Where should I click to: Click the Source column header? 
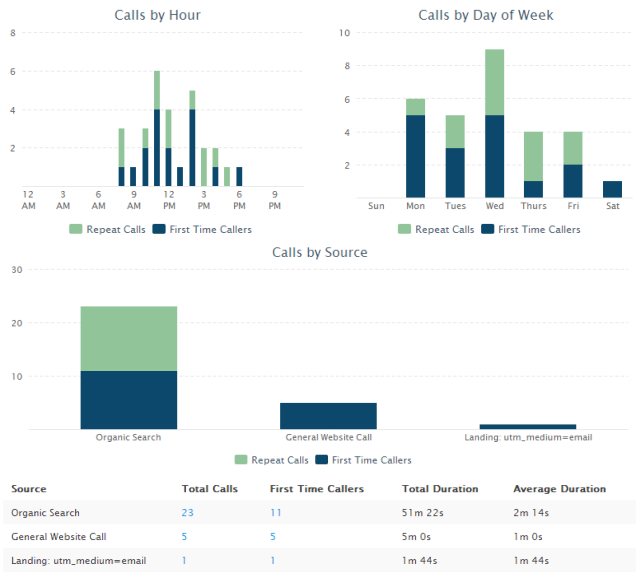coord(29,488)
